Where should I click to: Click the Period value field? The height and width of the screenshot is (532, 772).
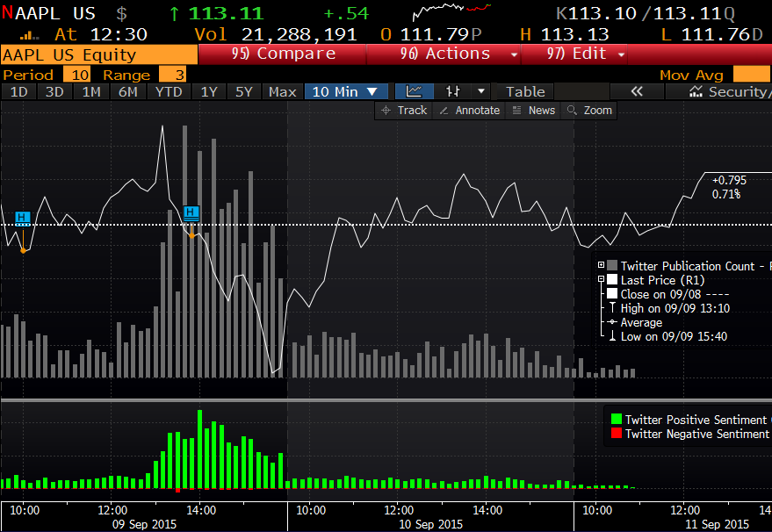point(77,75)
